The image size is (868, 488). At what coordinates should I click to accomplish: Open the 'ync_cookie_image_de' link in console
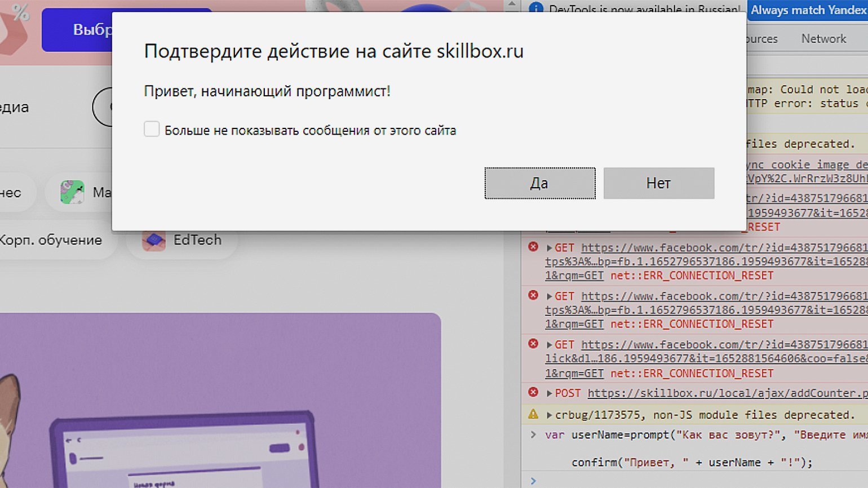807,165
